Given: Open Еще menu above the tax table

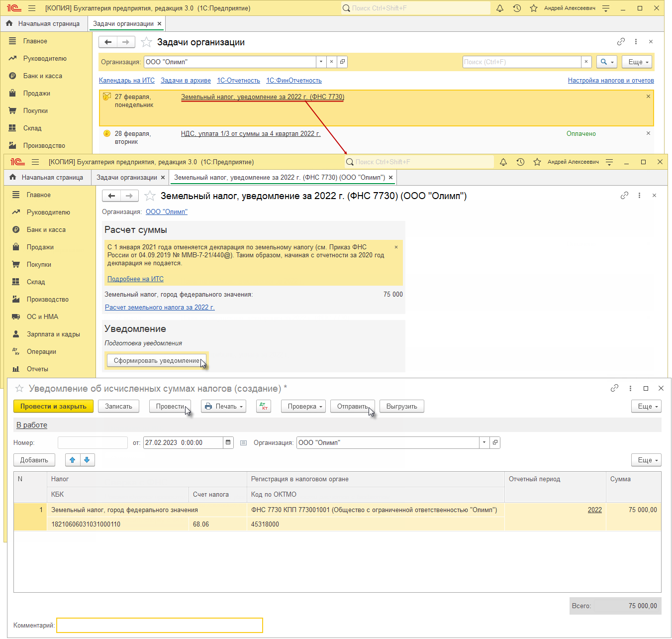Looking at the screenshot, I should click(x=646, y=460).
